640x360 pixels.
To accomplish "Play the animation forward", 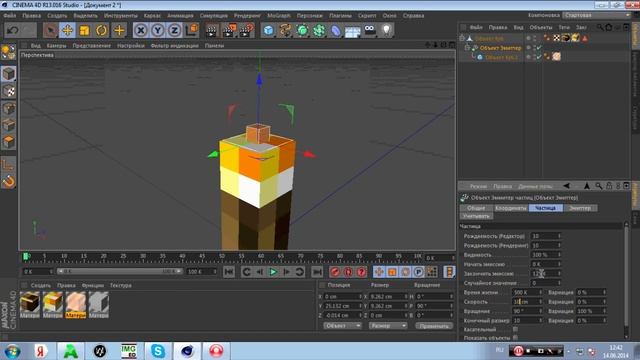I will tap(273, 272).
